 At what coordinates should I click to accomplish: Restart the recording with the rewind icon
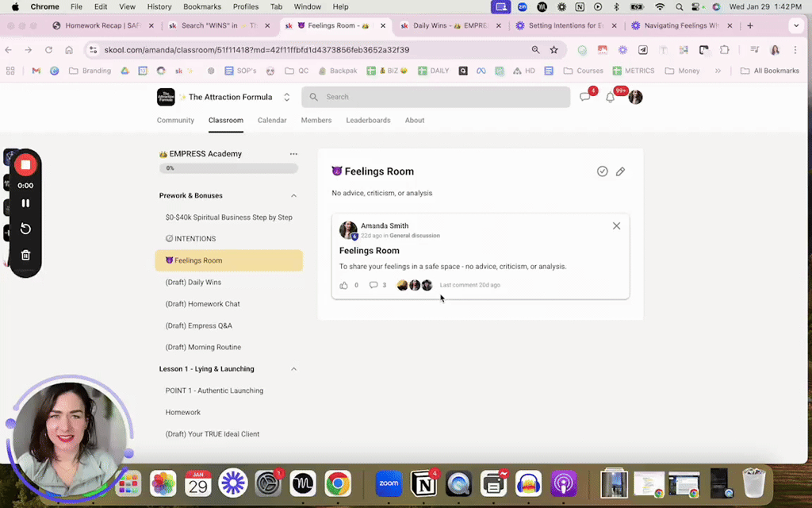click(x=25, y=229)
